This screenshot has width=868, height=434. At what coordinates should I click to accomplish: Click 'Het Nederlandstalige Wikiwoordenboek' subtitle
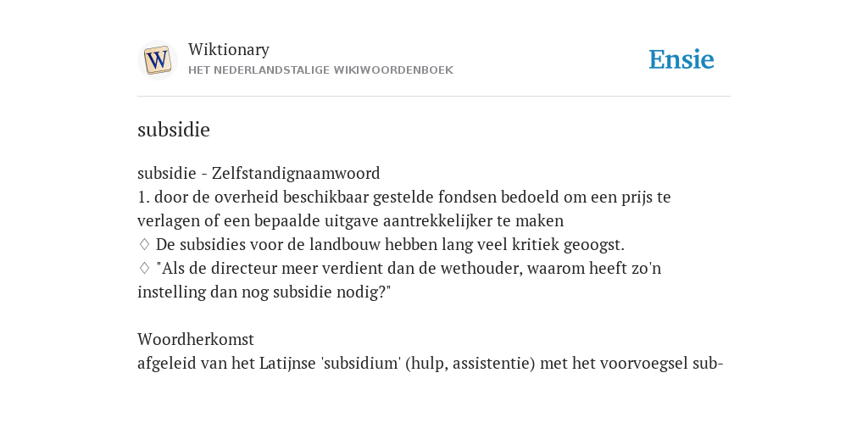click(x=320, y=70)
